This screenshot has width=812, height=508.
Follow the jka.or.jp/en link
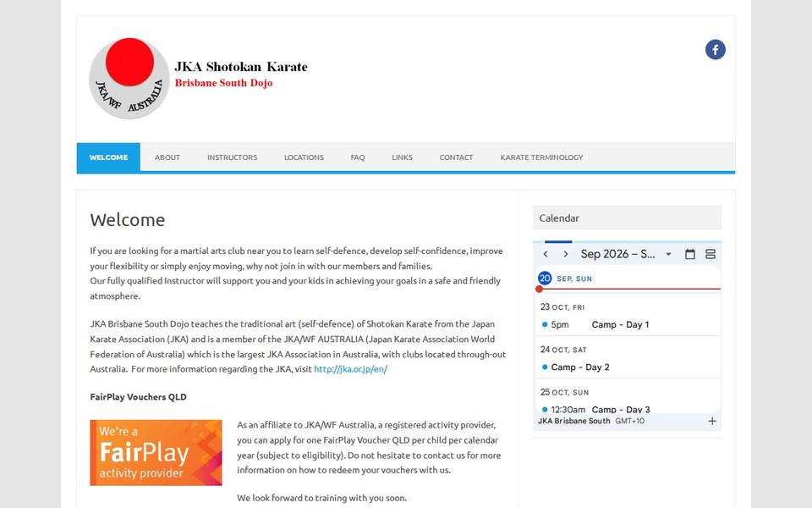pos(350,369)
